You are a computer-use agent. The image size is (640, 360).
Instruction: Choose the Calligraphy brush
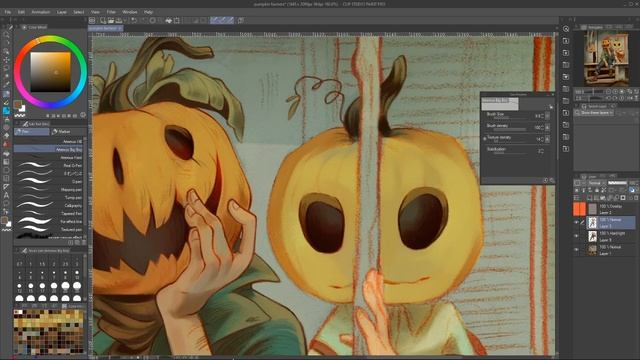click(x=49, y=205)
